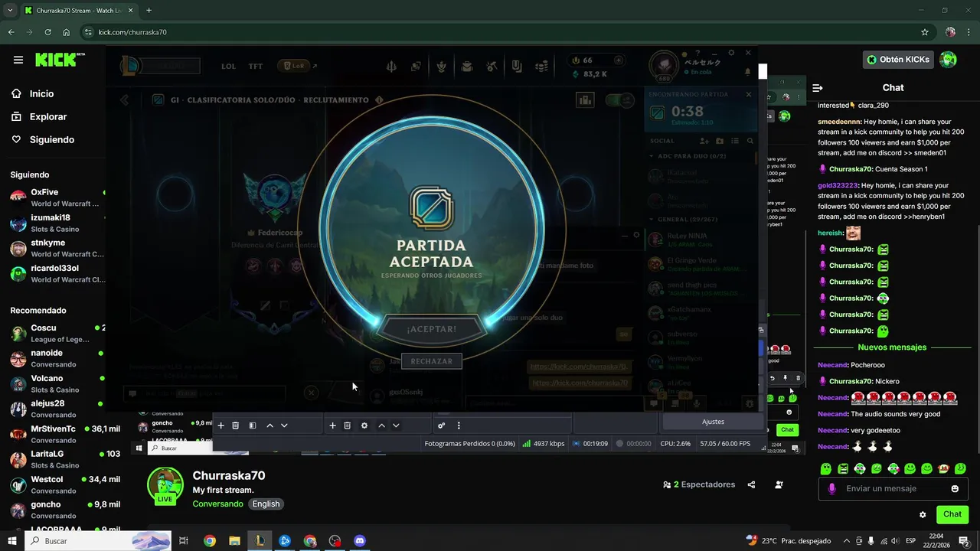Select LOL tab in League client
This screenshot has height=551, width=980.
pyautogui.click(x=228, y=67)
